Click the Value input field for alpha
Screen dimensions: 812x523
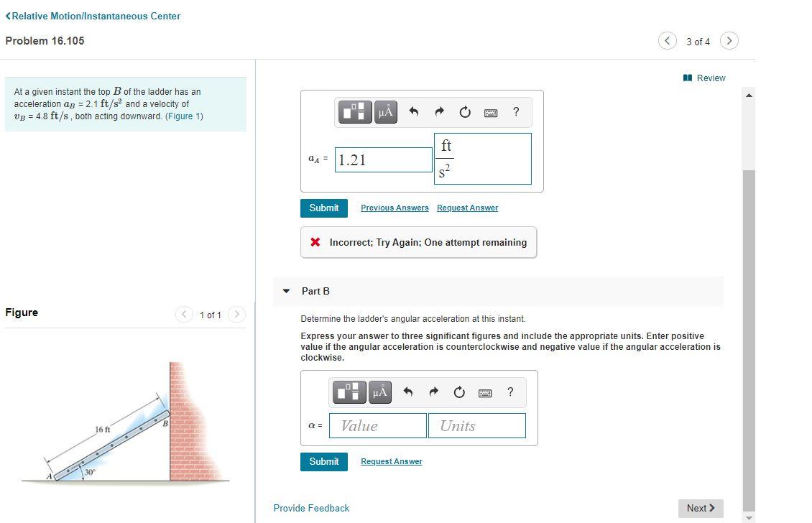377,425
